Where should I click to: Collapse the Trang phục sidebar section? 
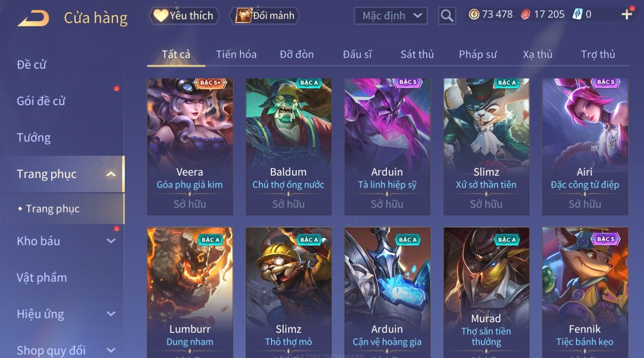pyautogui.click(x=111, y=174)
